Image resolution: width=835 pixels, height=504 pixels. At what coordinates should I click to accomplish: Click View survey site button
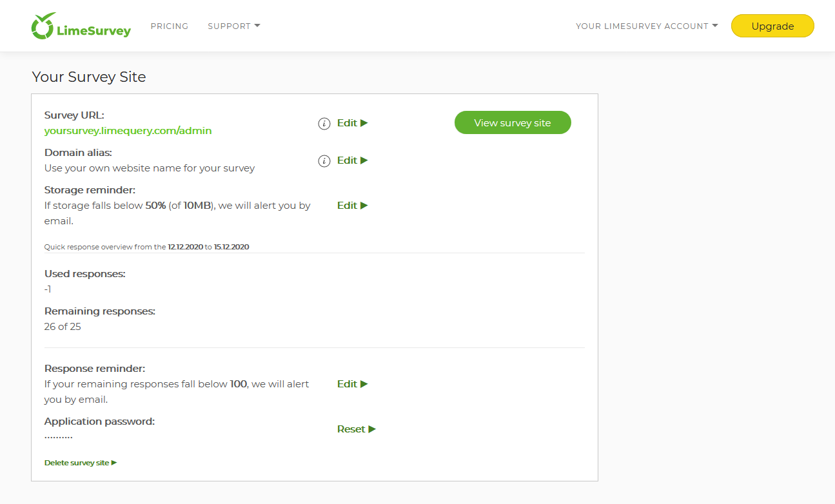coord(513,122)
